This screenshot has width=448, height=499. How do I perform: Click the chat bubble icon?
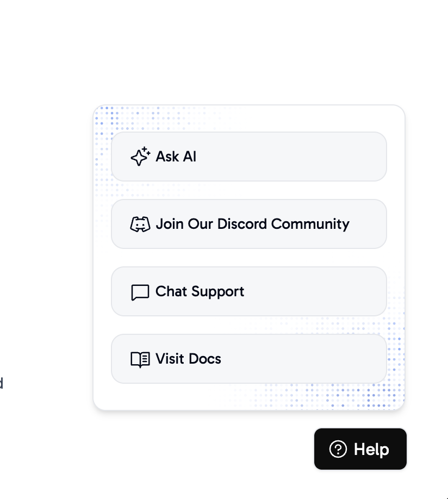[140, 292]
